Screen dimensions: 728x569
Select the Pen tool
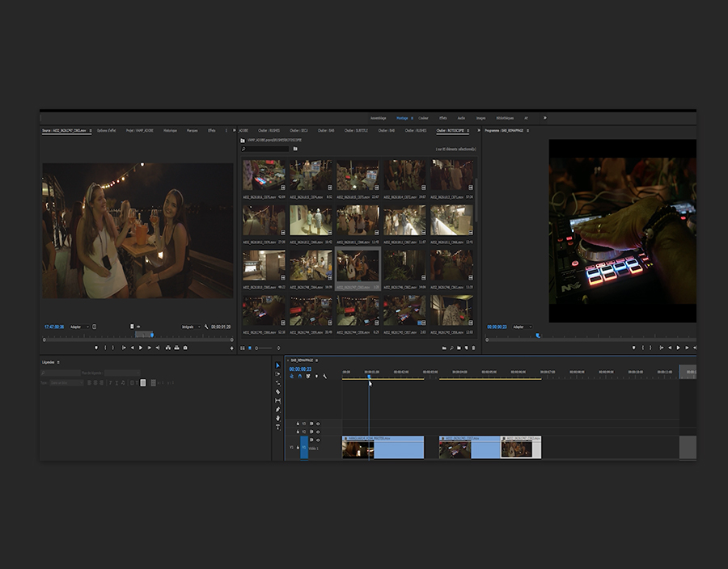277,410
